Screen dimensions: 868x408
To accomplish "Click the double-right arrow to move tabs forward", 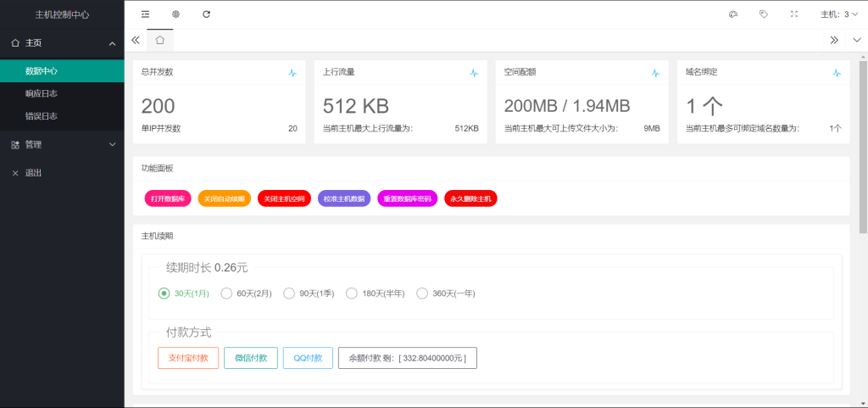I will [834, 40].
